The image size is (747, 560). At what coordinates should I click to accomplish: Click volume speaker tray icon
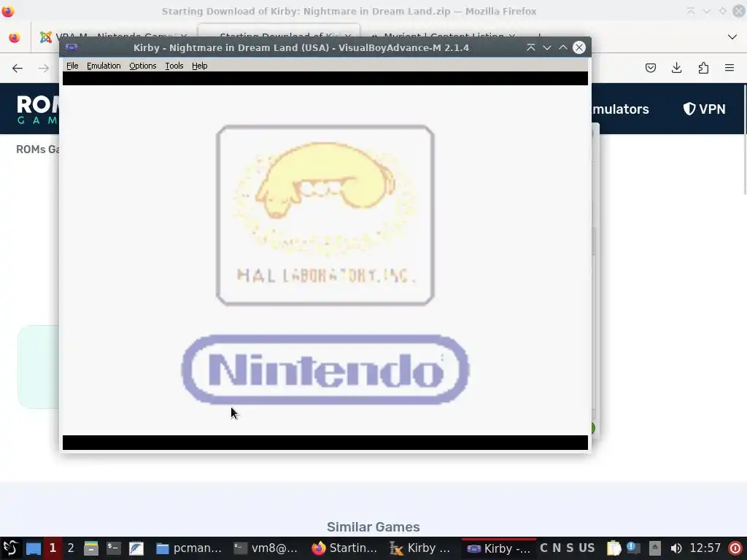676,548
